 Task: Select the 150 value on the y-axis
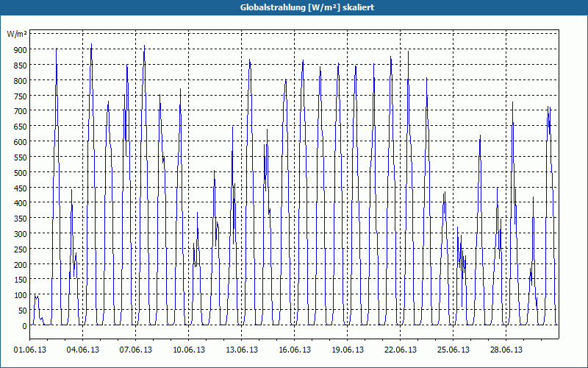[21, 280]
